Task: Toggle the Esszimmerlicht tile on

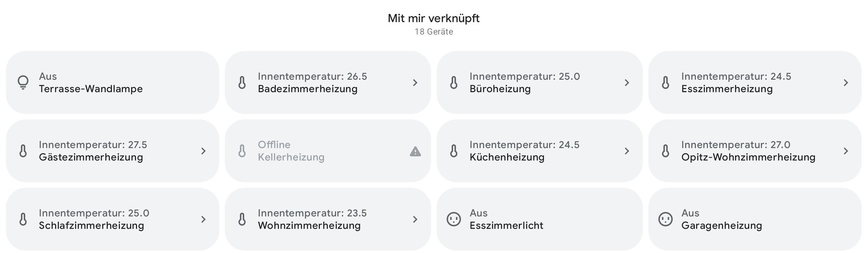Action: [539, 219]
